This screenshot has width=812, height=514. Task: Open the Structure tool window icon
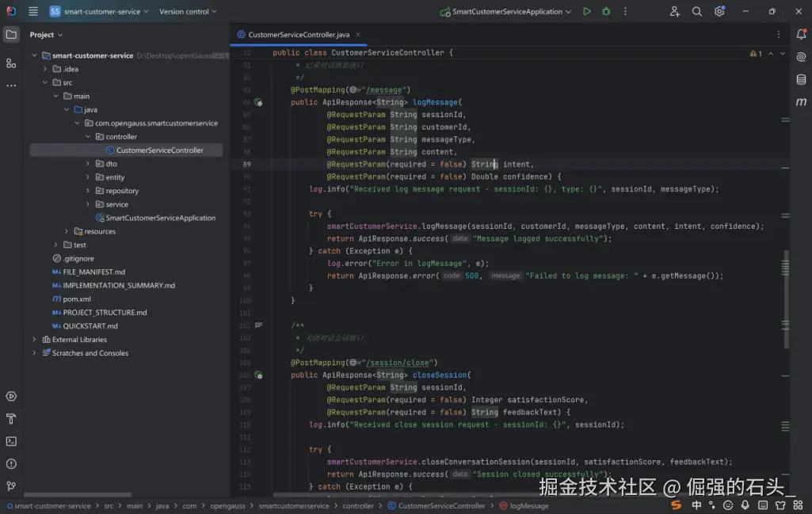pyautogui.click(x=11, y=63)
